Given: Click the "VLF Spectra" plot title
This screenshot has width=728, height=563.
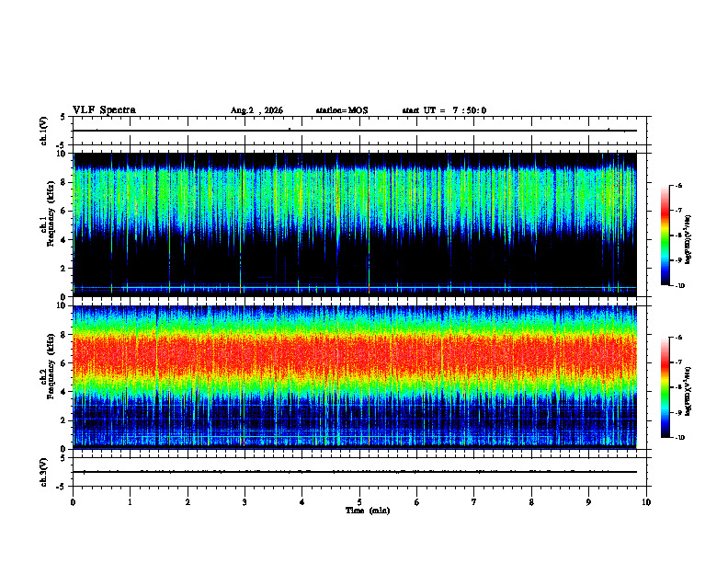Looking at the screenshot, I should tap(104, 110).
